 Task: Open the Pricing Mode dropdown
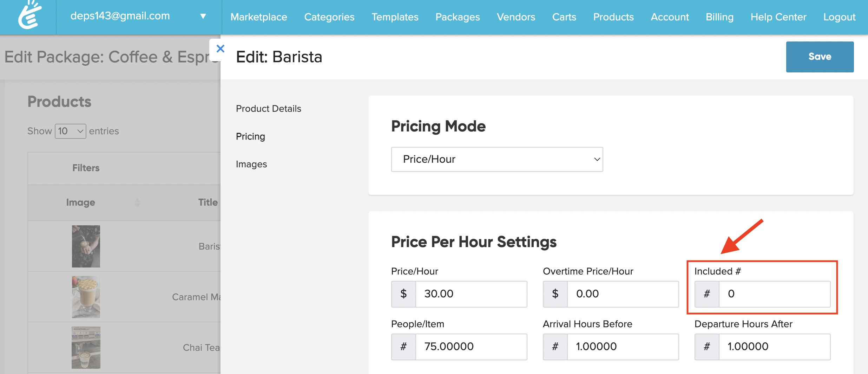(x=497, y=159)
